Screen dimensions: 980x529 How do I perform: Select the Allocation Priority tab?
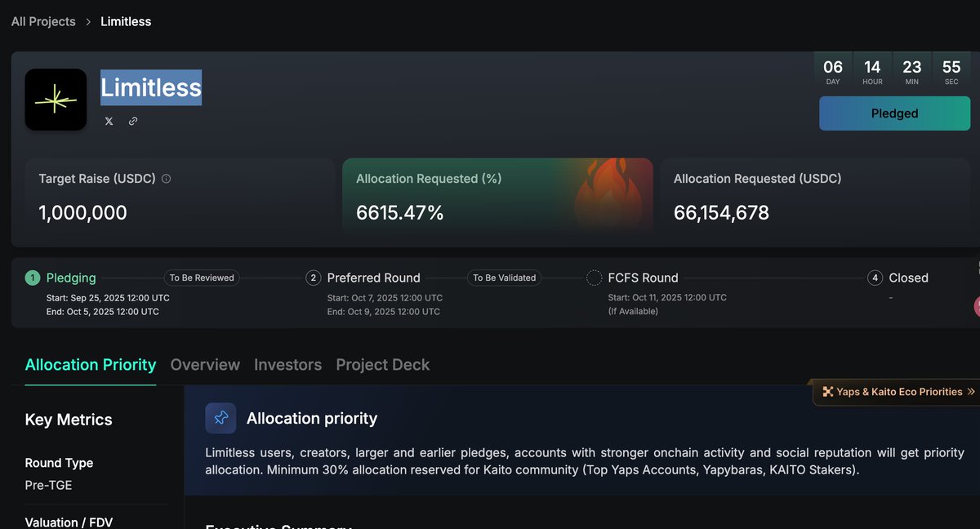[x=91, y=365]
